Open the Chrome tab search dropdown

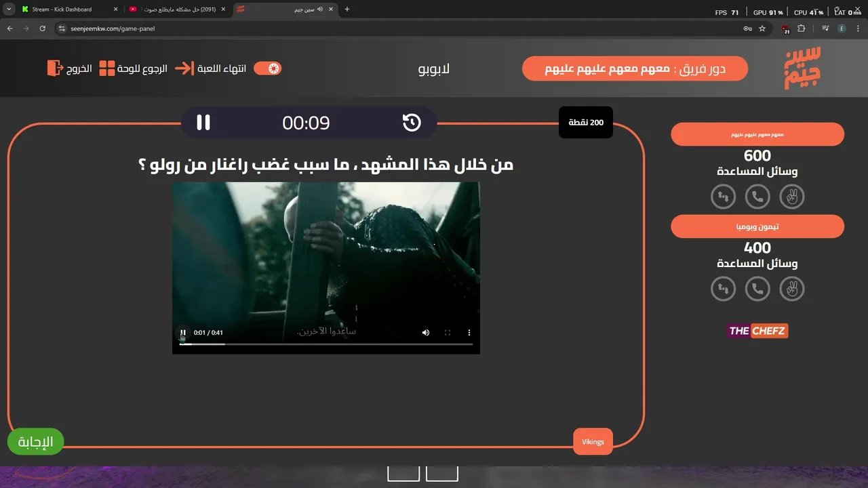[x=9, y=9]
